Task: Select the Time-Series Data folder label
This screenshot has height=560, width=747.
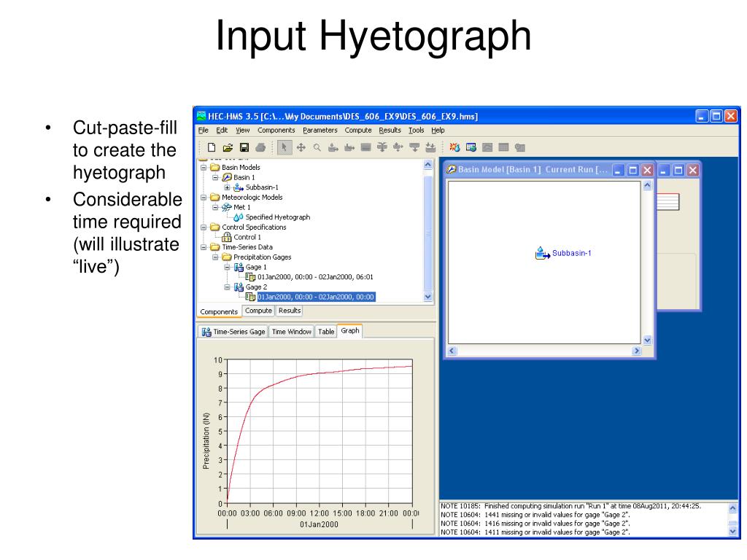Action: pyautogui.click(x=247, y=247)
